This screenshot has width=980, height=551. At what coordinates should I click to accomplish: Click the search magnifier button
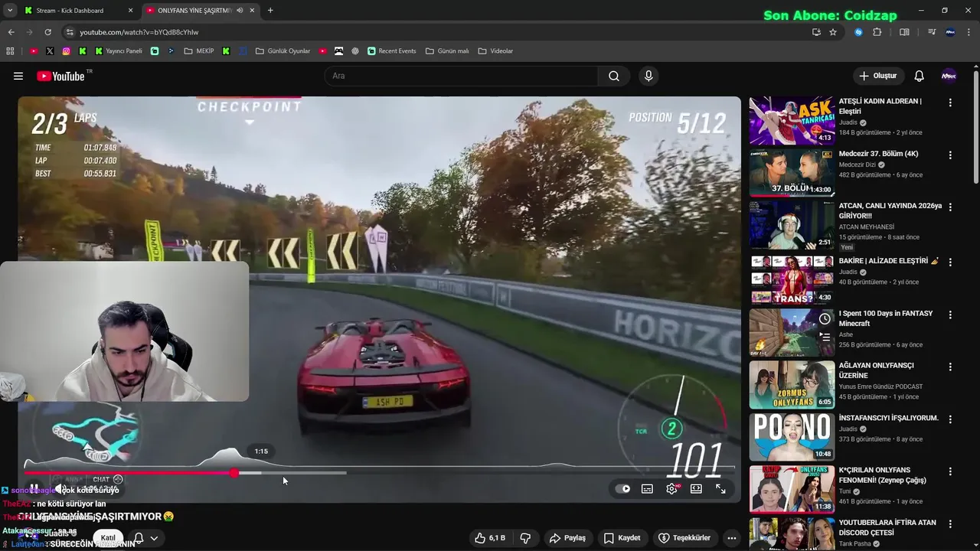614,76
